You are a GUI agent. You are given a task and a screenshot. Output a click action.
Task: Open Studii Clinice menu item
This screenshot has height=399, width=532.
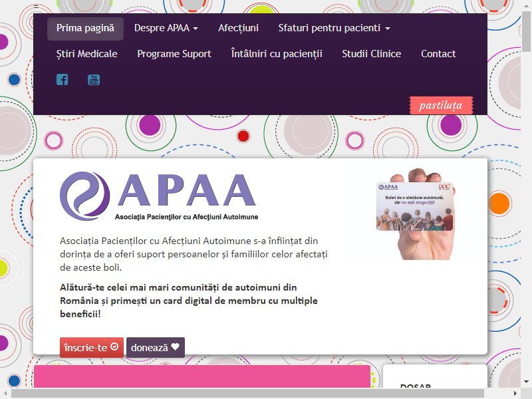tap(372, 54)
